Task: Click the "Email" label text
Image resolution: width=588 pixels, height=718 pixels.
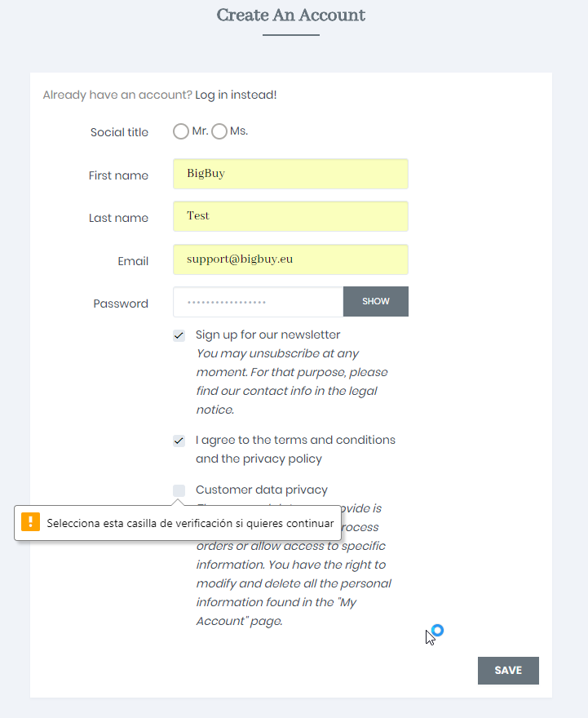Action: pyautogui.click(x=133, y=261)
